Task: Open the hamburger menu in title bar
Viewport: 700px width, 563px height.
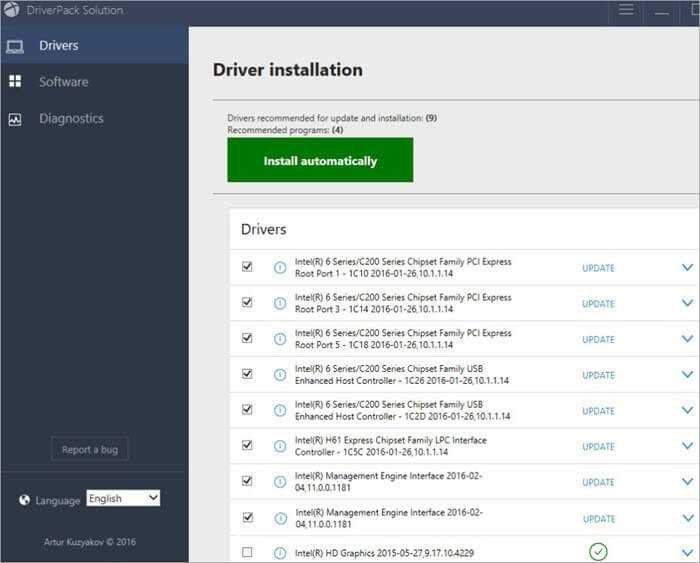Action: pos(626,9)
